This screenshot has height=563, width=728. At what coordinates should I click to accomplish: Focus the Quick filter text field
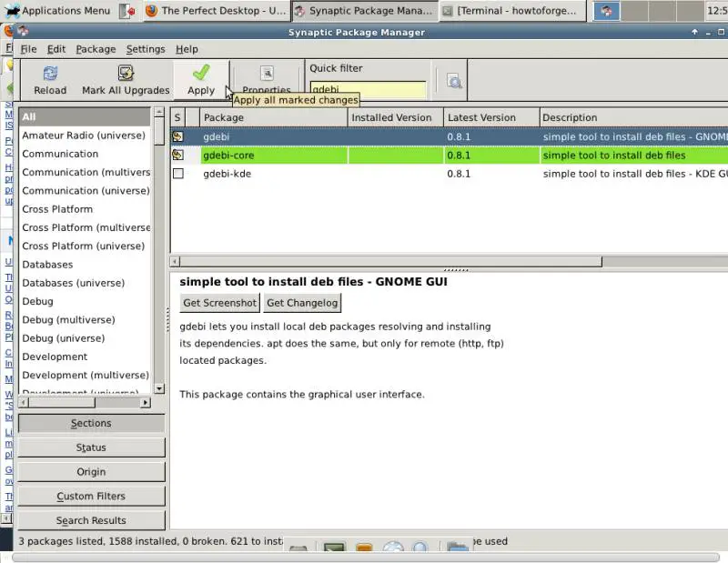(x=368, y=89)
